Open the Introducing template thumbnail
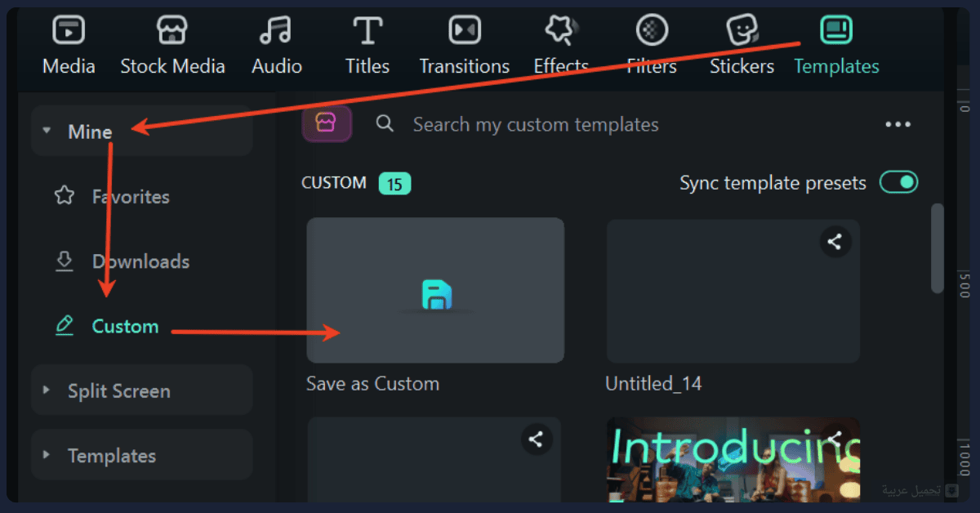This screenshot has height=513, width=980. (733, 460)
